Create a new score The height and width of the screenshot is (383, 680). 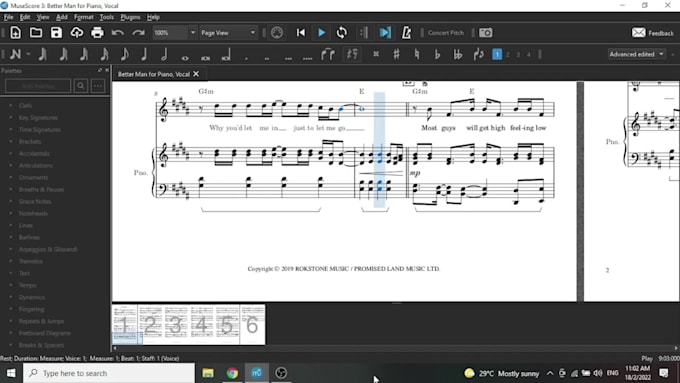pos(15,33)
